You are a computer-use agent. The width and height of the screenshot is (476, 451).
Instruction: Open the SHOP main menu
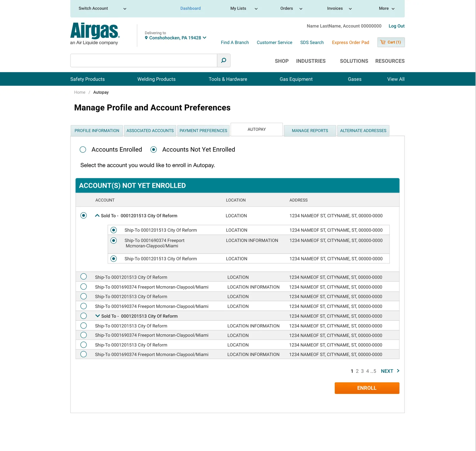point(282,61)
